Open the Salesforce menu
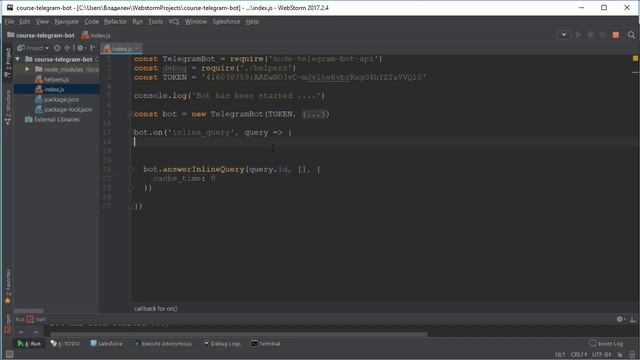The width and height of the screenshot is (640, 360). coord(226,22)
